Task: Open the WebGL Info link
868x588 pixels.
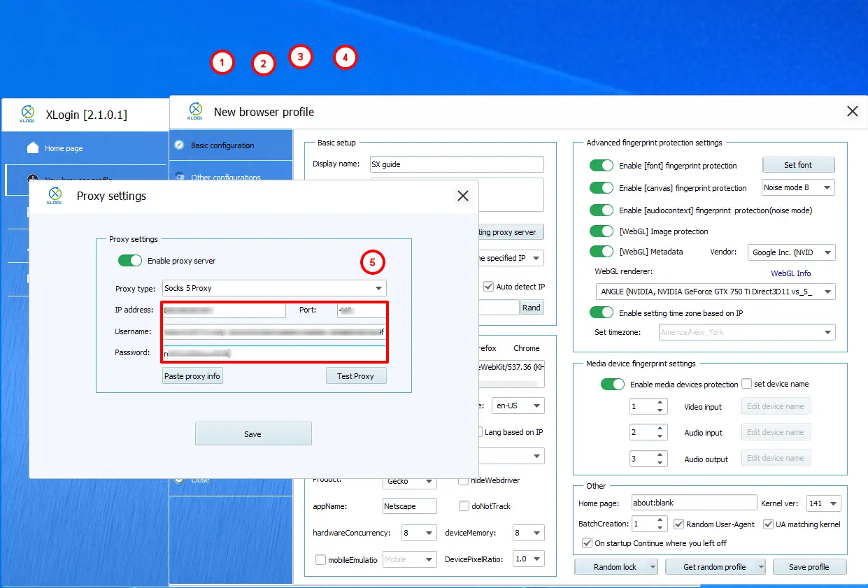Action: tap(790, 273)
